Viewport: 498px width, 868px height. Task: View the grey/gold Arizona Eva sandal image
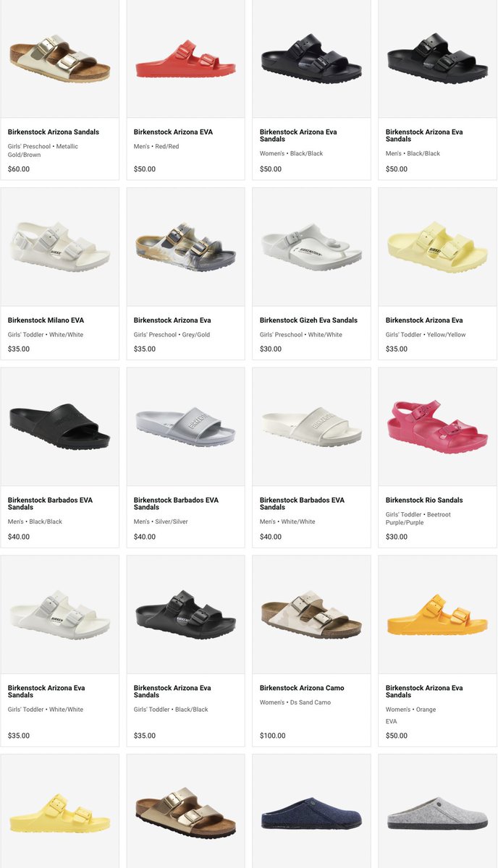pos(185,247)
